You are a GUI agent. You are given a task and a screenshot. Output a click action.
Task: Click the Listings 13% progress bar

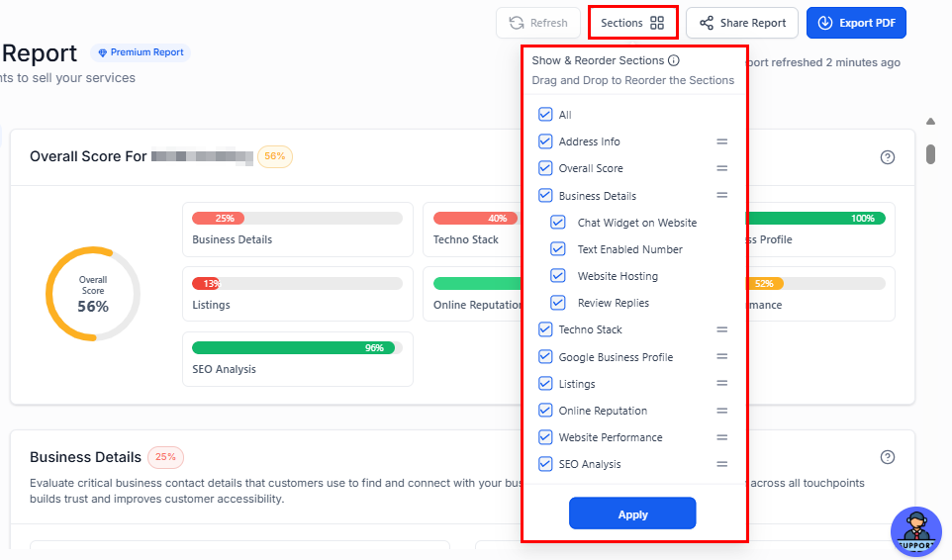pos(297,283)
